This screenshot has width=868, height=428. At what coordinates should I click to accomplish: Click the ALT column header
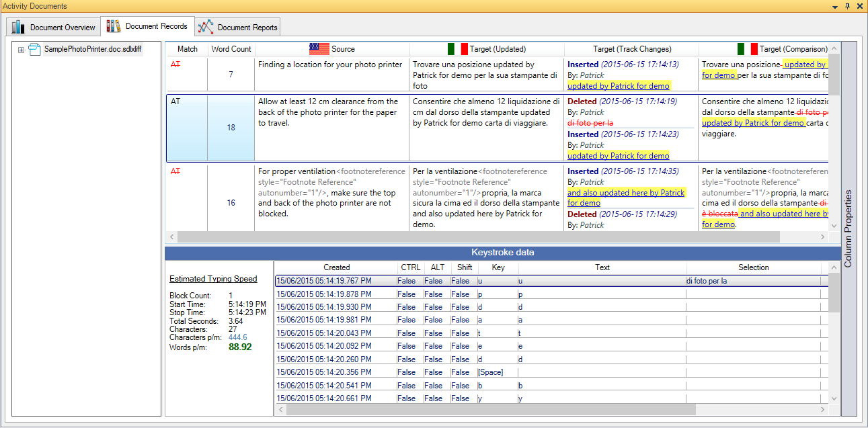coord(438,267)
